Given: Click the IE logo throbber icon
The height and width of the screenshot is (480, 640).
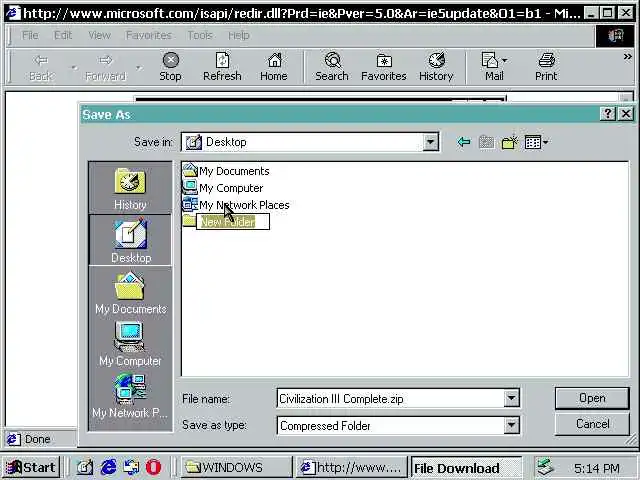Looking at the screenshot, I should coord(616,36).
